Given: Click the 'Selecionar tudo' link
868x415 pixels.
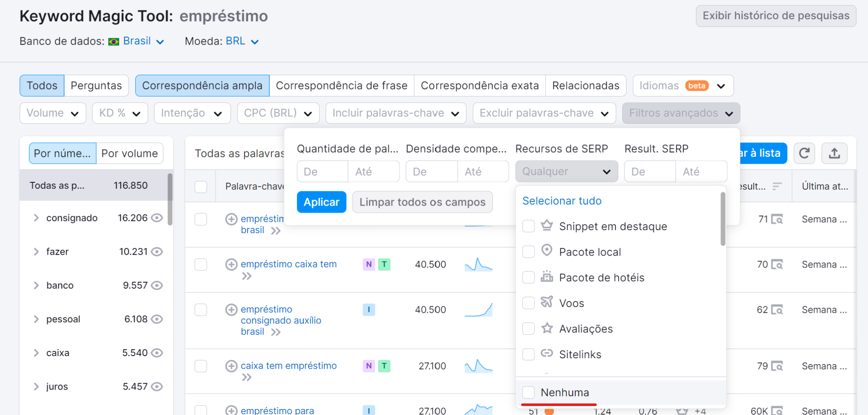Looking at the screenshot, I should (x=562, y=201).
